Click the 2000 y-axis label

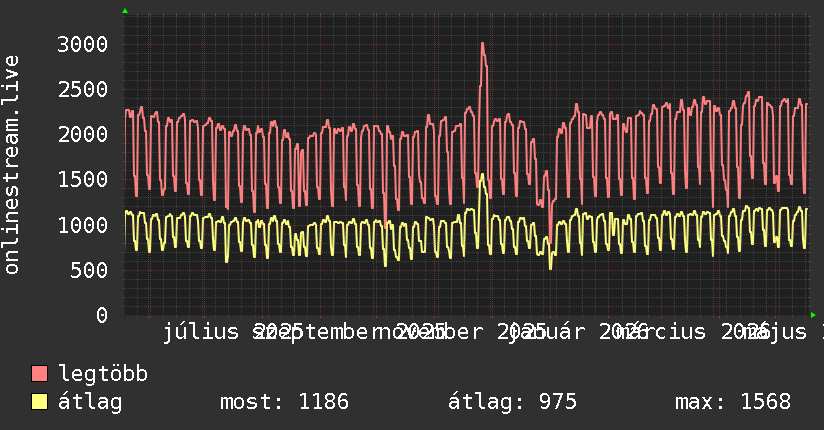[x=83, y=135]
